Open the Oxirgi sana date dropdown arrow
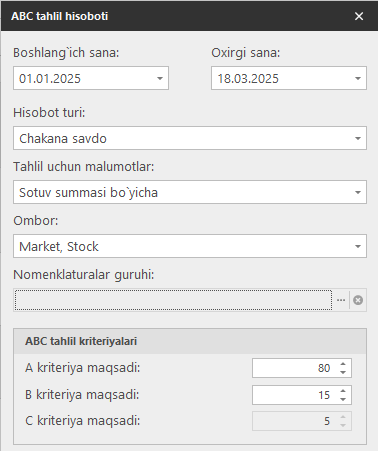378x451 pixels. pos(358,79)
